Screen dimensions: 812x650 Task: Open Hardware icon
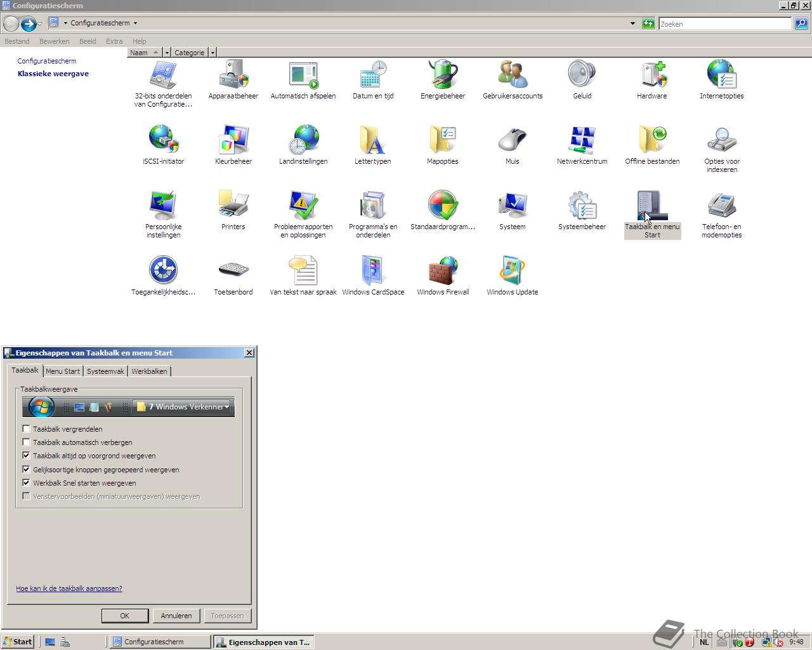652,75
